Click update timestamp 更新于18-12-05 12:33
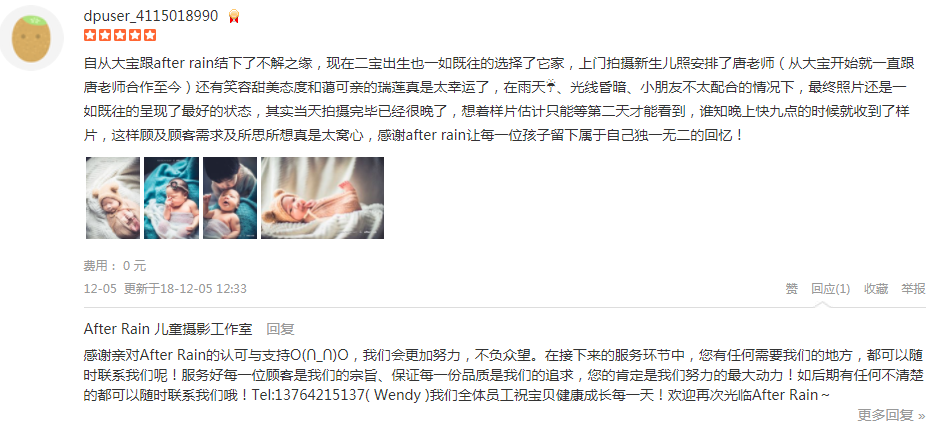Viewport: 932px width, 432px height. (185, 289)
